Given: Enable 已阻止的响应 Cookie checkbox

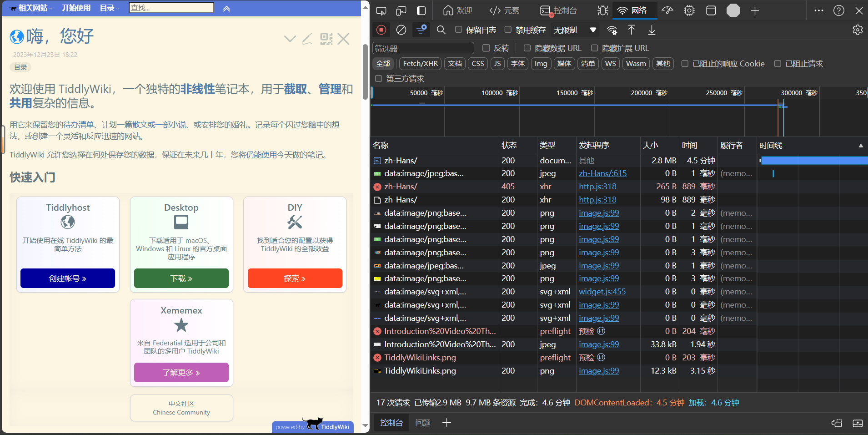Looking at the screenshot, I should [x=685, y=64].
